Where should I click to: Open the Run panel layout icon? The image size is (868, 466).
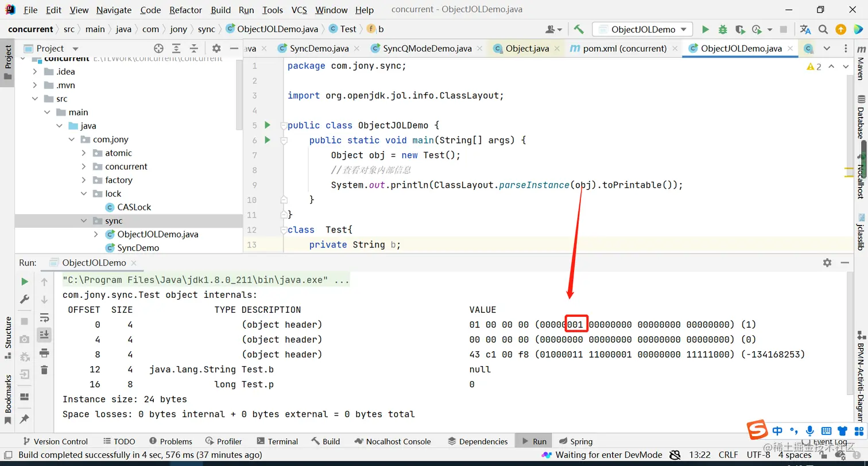click(25, 397)
